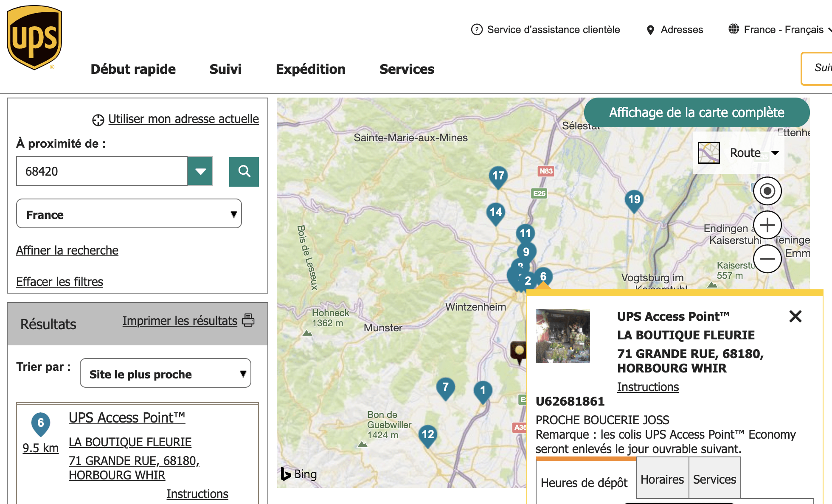Select map pin number 12
This screenshot has width=832, height=504.
[428, 436]
